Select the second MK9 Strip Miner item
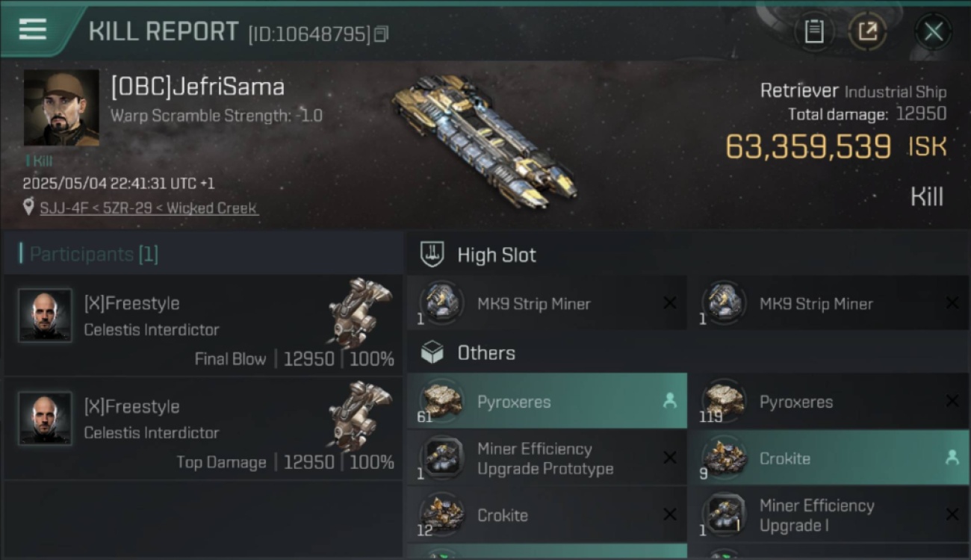This screenshot has height=560, width=971. click(828, 303)
